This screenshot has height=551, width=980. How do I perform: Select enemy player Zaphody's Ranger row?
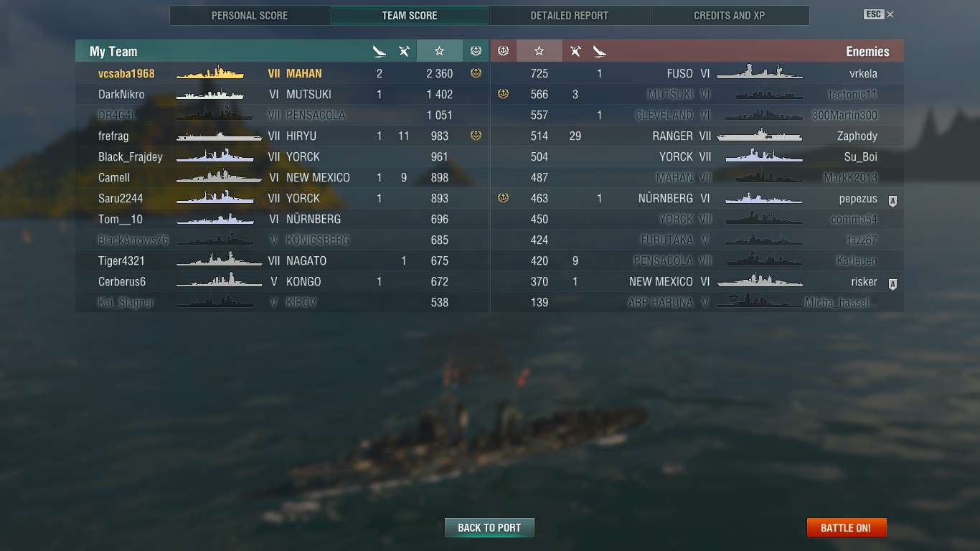[x=697, y=136]
